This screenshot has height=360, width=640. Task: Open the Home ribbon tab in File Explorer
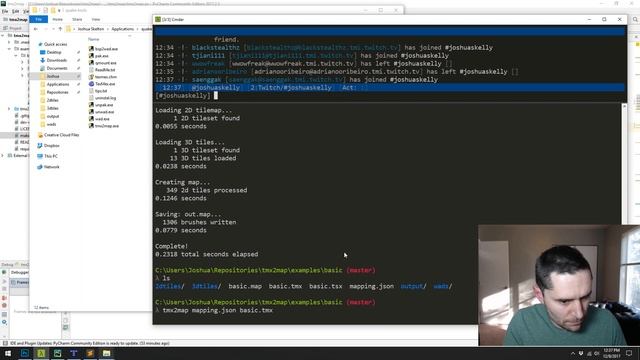[58, 19]
